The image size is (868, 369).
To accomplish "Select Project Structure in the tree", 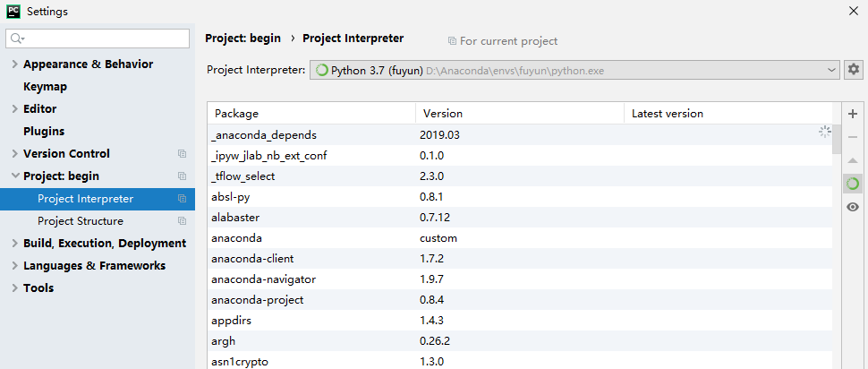I will 98,221.
